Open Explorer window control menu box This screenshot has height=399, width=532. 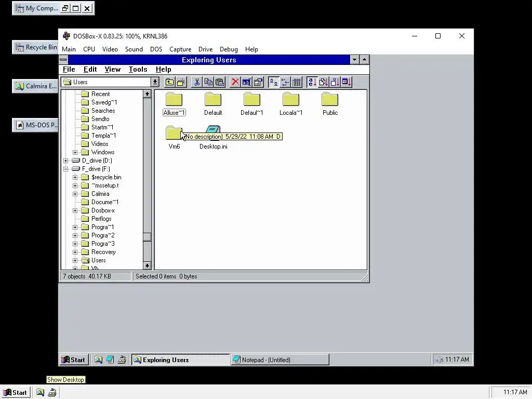tap(63, 60)
